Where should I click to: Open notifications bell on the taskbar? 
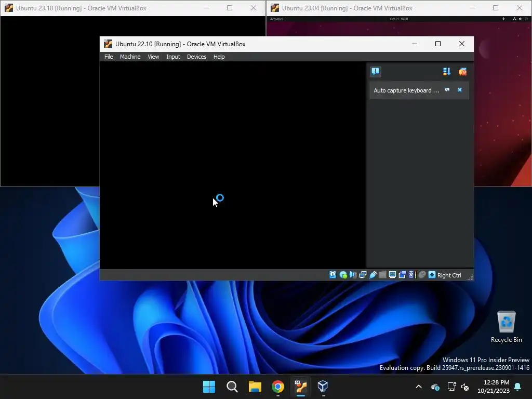coord(518,387)
